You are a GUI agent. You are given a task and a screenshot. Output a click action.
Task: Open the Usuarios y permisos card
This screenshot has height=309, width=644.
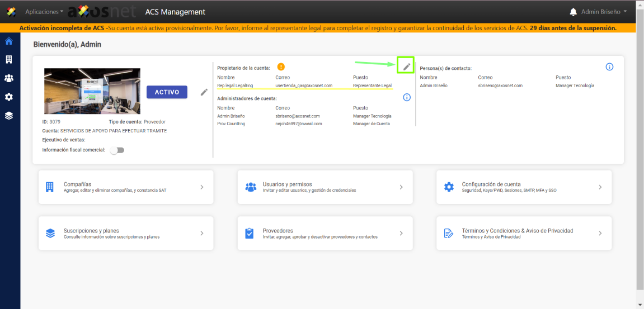click(x=325, y=187)
